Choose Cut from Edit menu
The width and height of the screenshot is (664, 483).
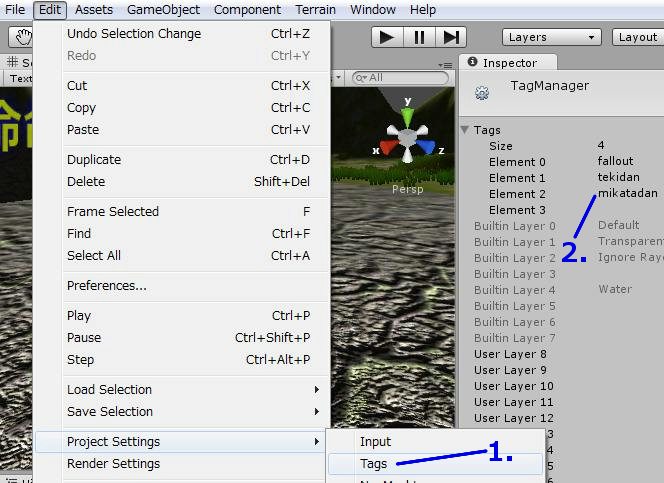[183, 86]
